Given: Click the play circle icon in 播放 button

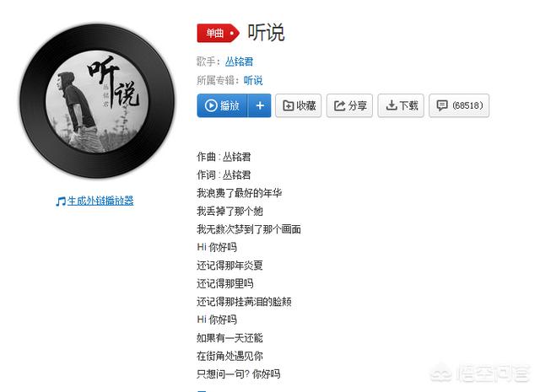Looking at the screenshot, I should pyautogui.click(x=211, y=105).
